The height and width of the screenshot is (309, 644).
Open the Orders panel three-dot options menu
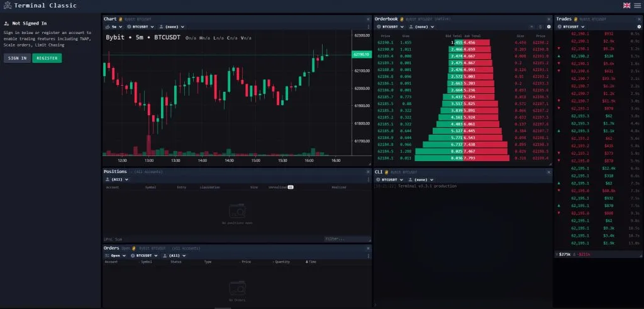[369, 256]
